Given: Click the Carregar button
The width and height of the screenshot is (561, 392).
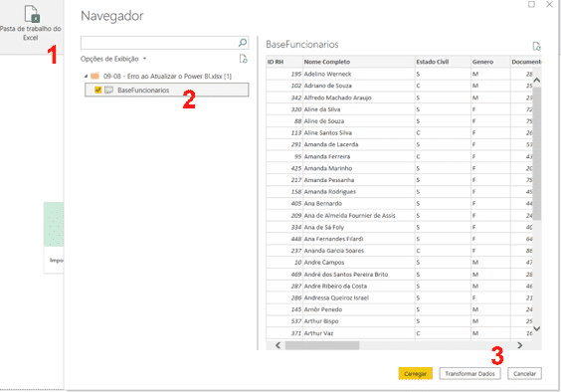Looking at the screenshot, I should point(416,373).
